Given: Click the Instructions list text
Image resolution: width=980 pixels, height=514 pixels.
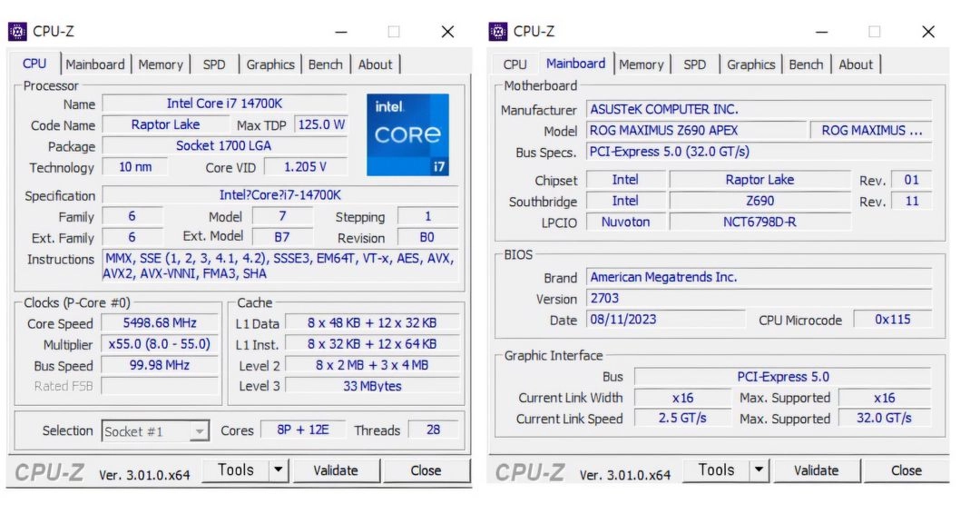Looking at the screenshot, I should click(280, 266).
